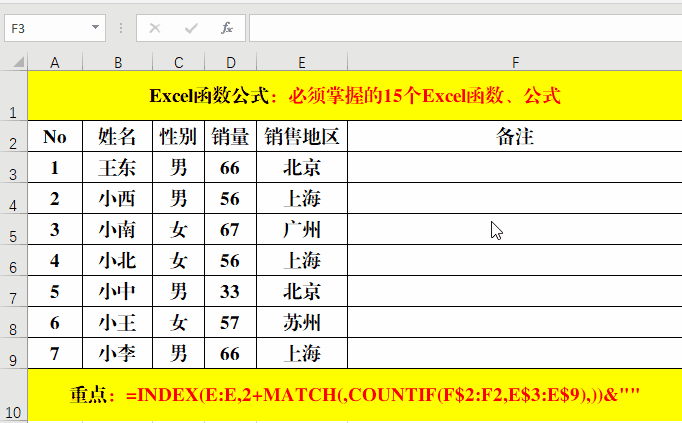Click the Select All corner triangle
Image resolution: width=682 pixels, height=423 pixels.
(x=18, y=62)
